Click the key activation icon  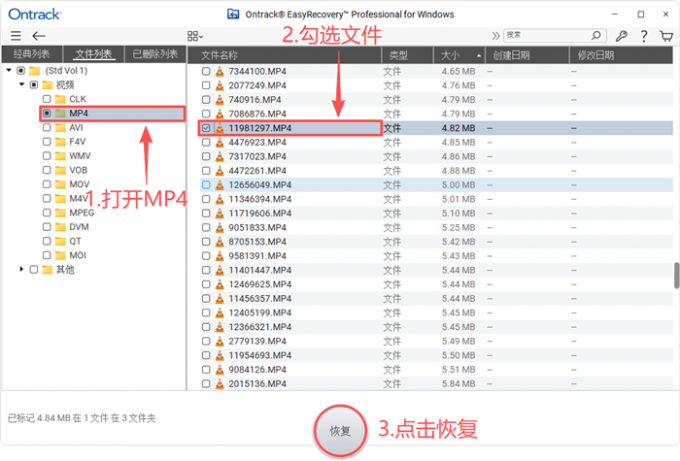pyautogui.click(x=621, y=36)
